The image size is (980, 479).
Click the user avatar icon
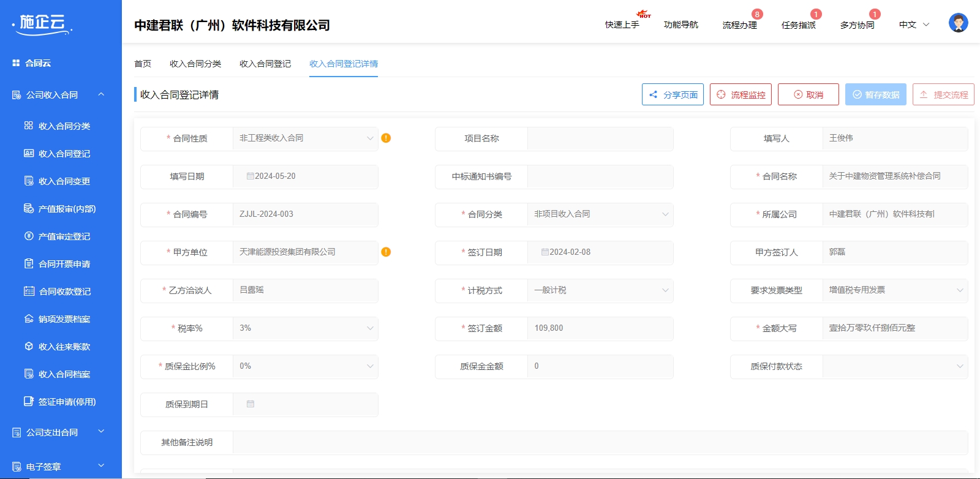[x=959, y=23]
